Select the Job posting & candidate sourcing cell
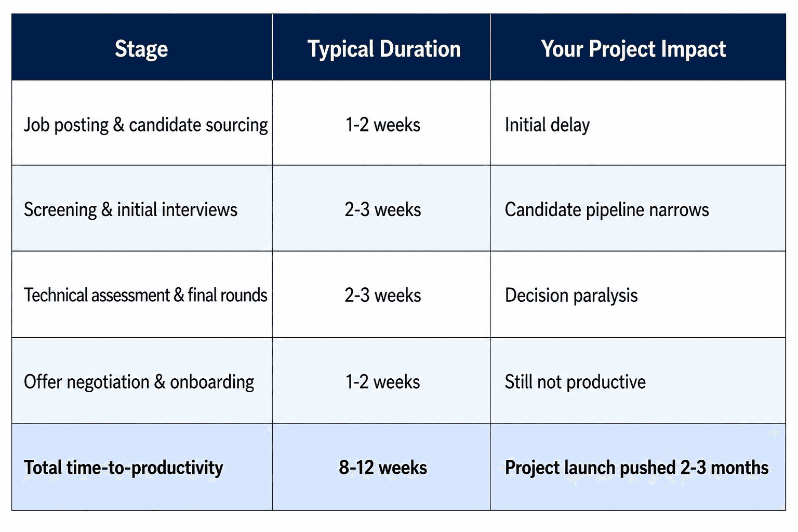The image size is (798, 532). [142, 123]
